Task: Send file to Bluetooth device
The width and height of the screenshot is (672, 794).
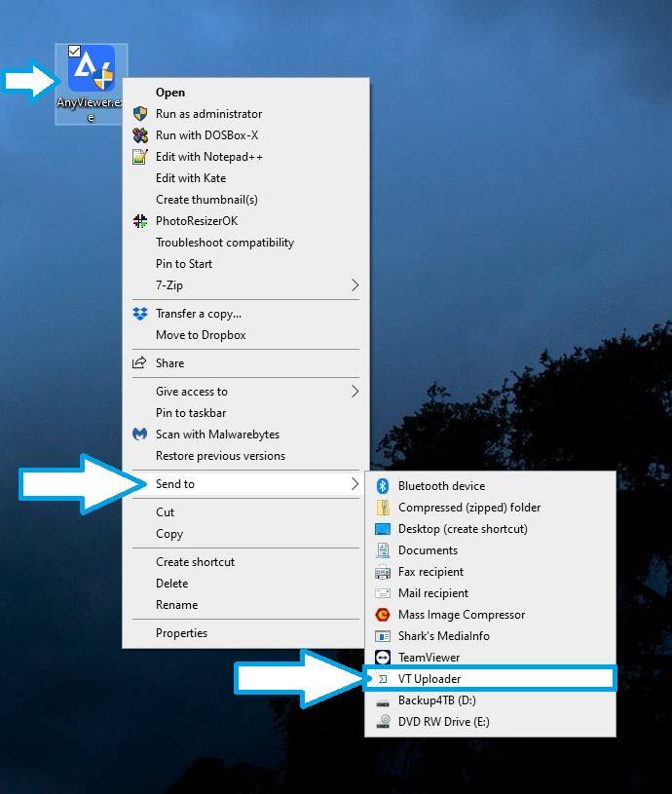Action: pos(490,486)
